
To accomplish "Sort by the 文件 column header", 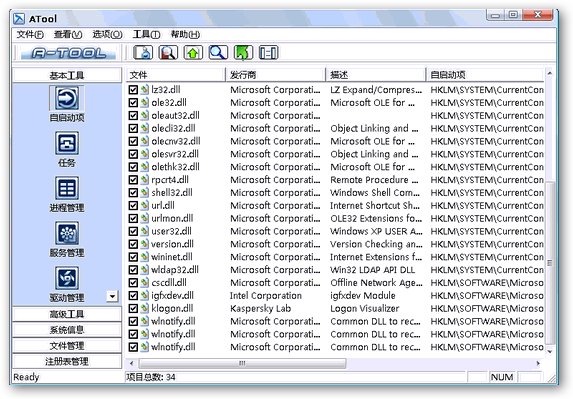I will (x=176, y=75).
